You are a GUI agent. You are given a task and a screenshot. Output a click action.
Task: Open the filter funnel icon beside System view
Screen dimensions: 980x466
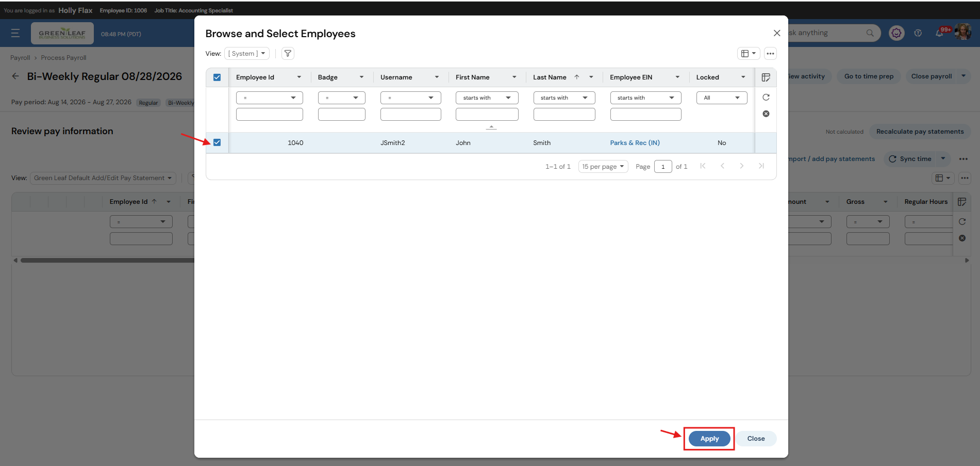point(288,54)
